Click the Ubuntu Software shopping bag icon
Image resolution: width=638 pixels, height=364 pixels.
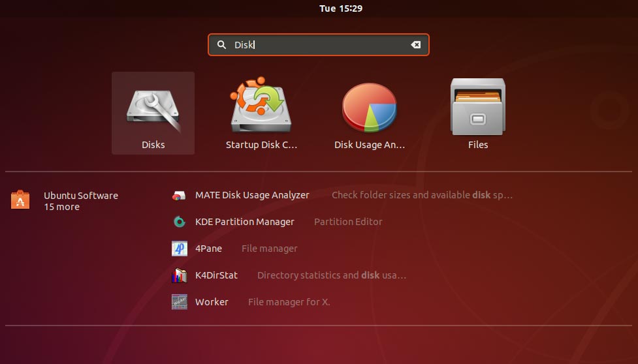coord(20,200)
